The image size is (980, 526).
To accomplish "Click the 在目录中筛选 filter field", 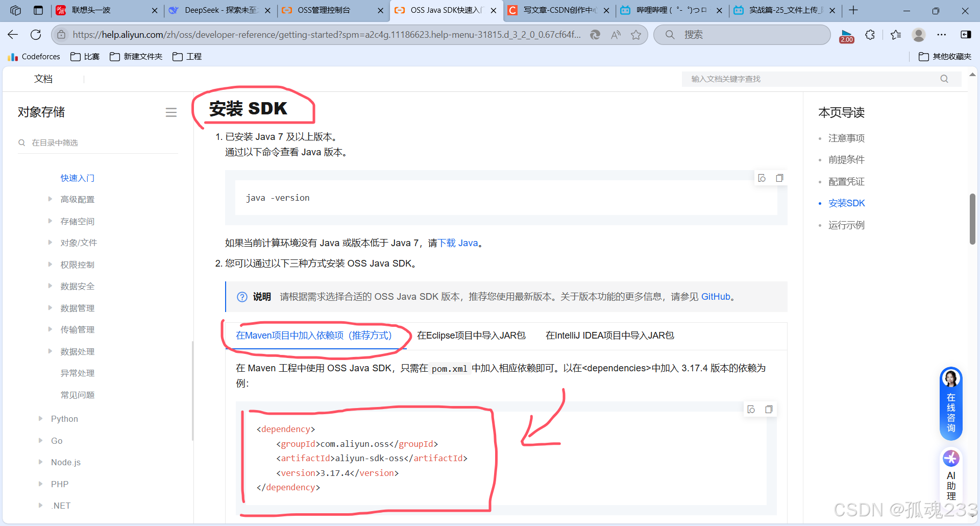I will click(x=98, y=143).
